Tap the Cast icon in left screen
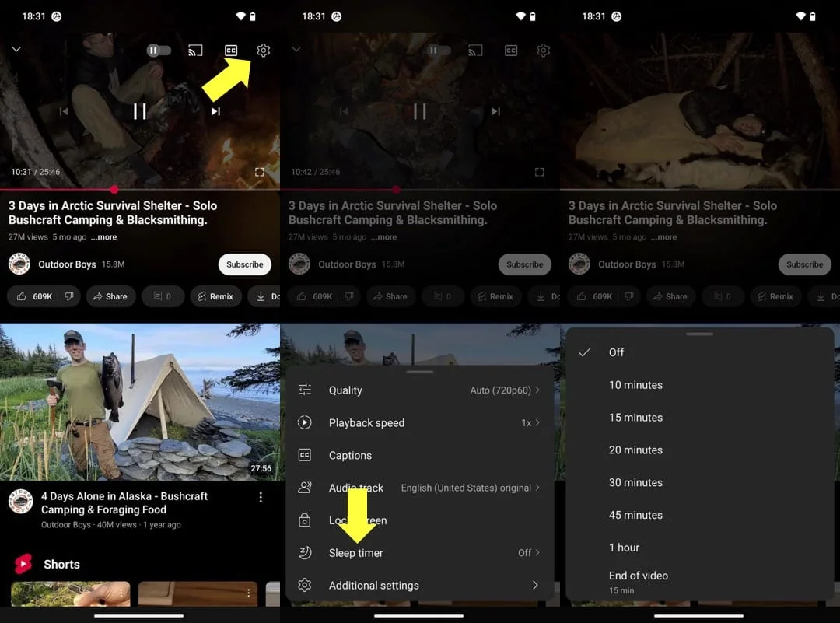 click(x=195, y=51)
